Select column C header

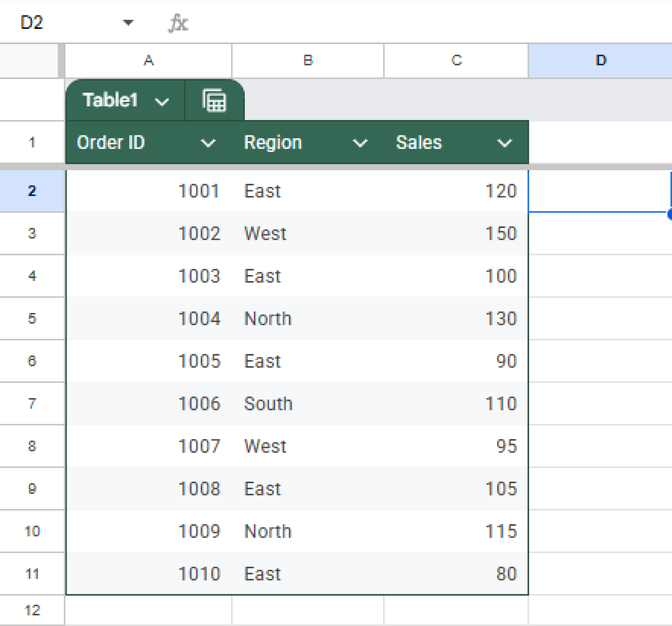click(x=456, y=61)
